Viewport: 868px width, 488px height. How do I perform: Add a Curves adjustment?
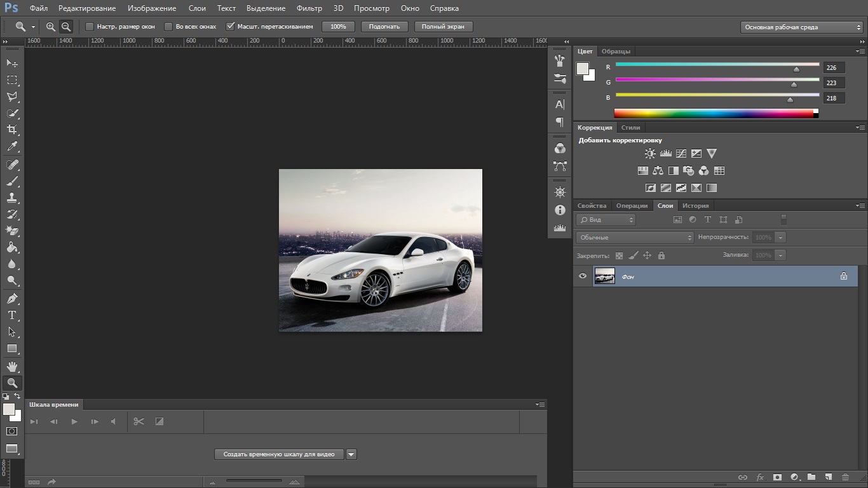coord(681,153)
